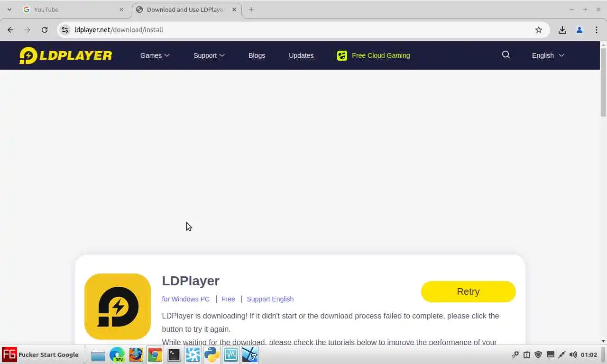Click the volume speaker tray icon

coord(573,355)
